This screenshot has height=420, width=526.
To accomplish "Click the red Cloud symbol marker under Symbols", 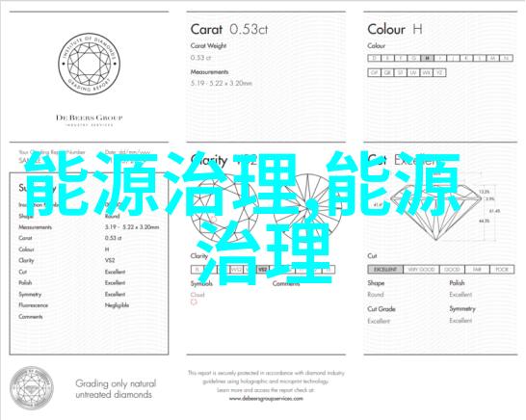I will pos(194,302).
